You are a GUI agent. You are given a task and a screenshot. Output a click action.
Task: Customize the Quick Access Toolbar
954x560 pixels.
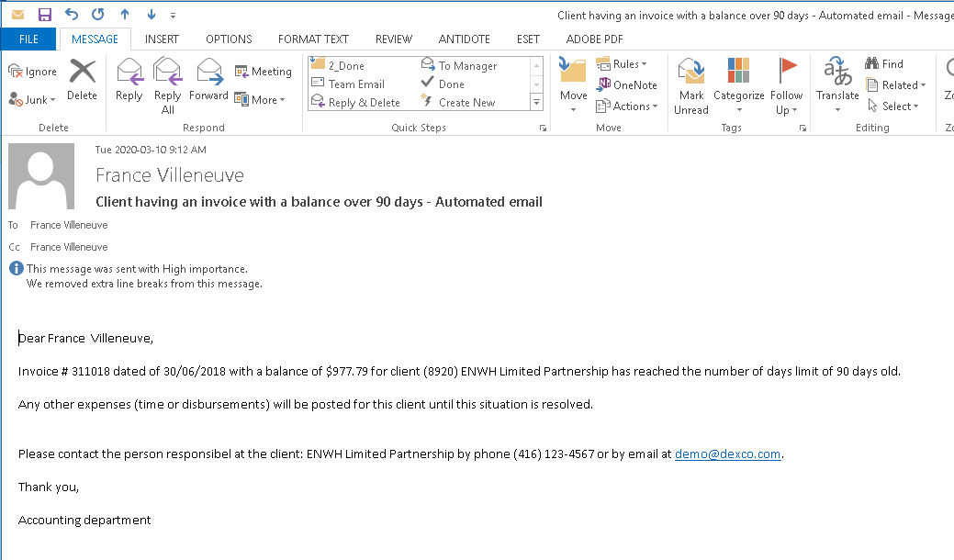tap(174, 16)
